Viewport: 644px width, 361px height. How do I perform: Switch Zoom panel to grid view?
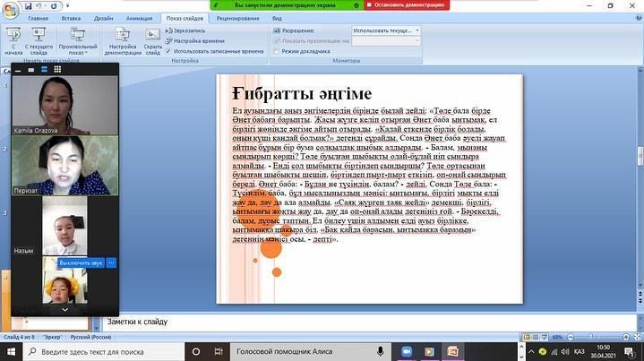click(58, 69)
